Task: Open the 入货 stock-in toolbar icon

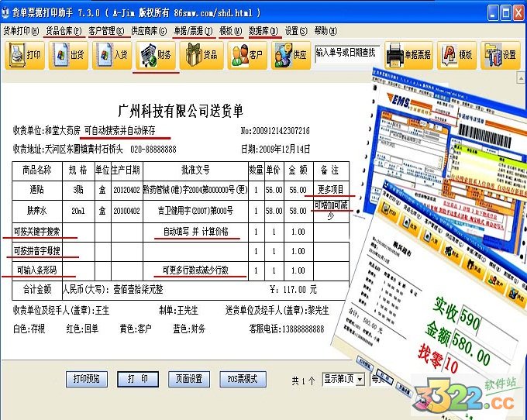Action: click(x=112, y=55)
